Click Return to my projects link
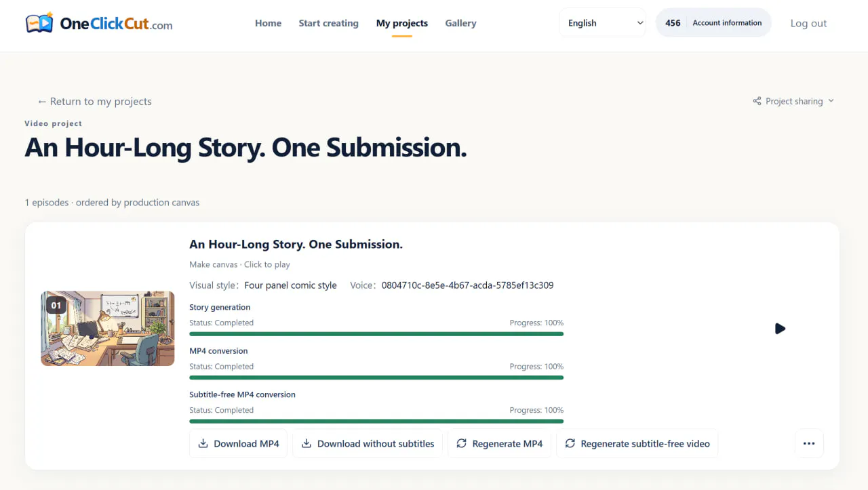 (x=94, y=101)
